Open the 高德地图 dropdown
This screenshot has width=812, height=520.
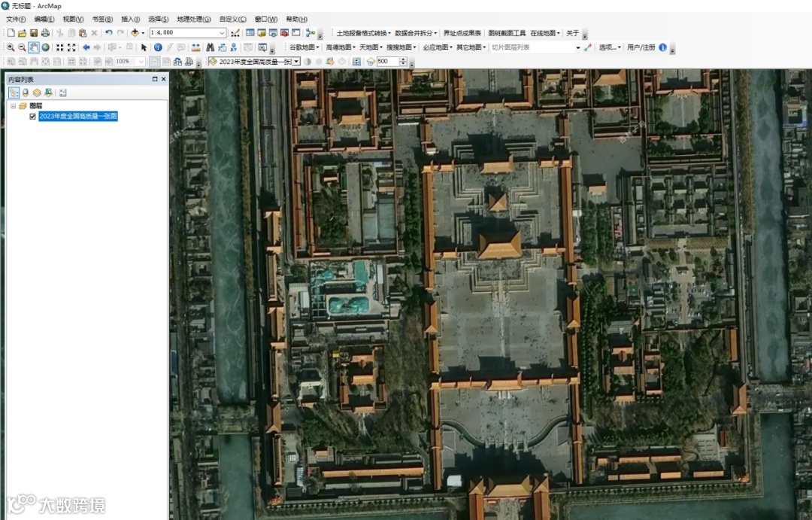coord(341,47)
